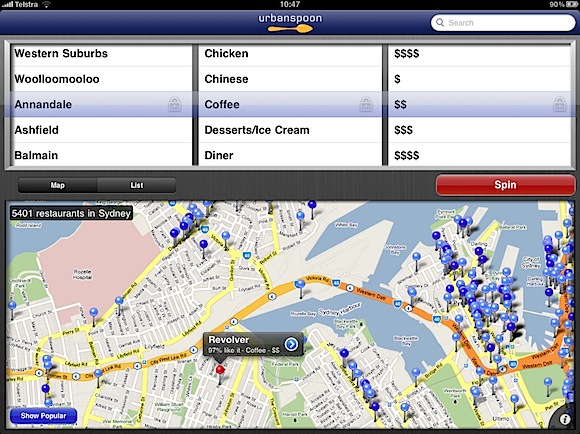Viewport: 580px width, 434px height.
Task: Pick Diner cuisine
Action: tap(290, 155)
